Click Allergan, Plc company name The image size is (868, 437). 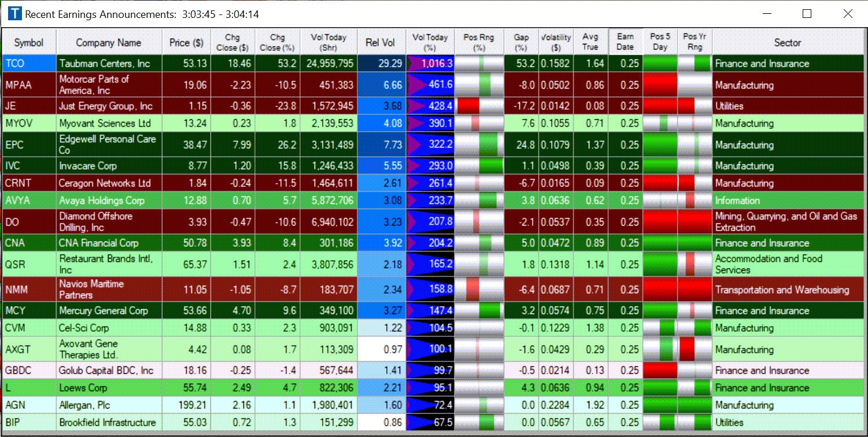[84, 405]
